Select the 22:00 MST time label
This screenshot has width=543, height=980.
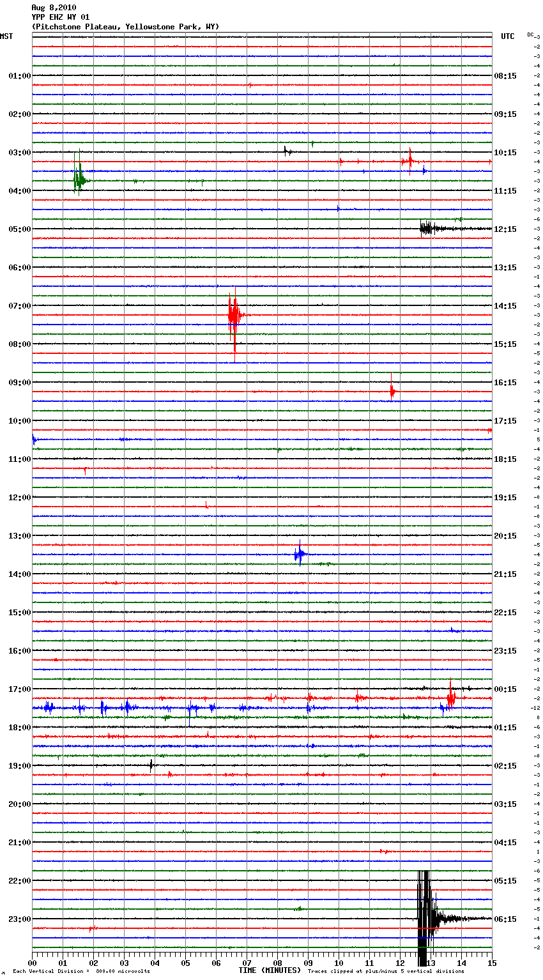(x=20, y=881)
